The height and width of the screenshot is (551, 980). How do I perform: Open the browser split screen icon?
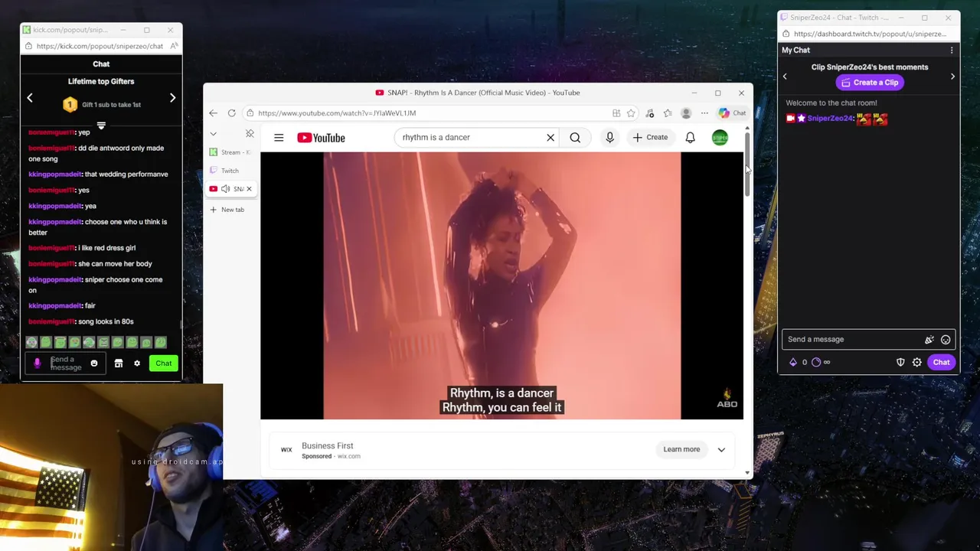[x=616, y=113]
